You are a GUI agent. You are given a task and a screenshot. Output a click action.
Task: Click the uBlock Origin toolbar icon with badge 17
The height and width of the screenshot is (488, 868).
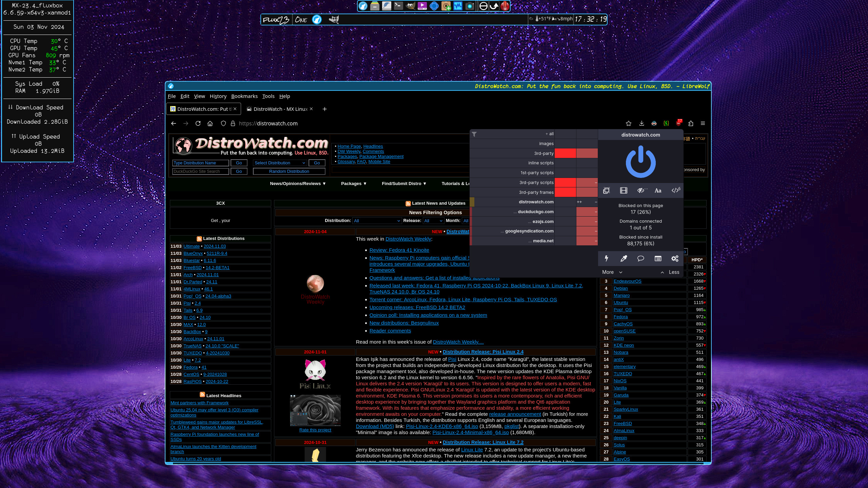(x=678, y=123)
